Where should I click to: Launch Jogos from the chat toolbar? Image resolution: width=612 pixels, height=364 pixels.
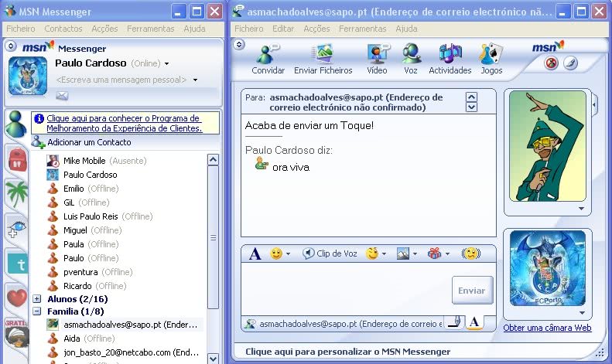pos(491,59)
